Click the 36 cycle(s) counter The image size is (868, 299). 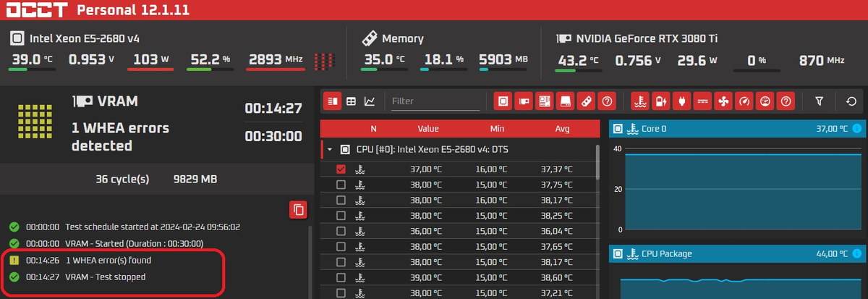coord(122,179)
